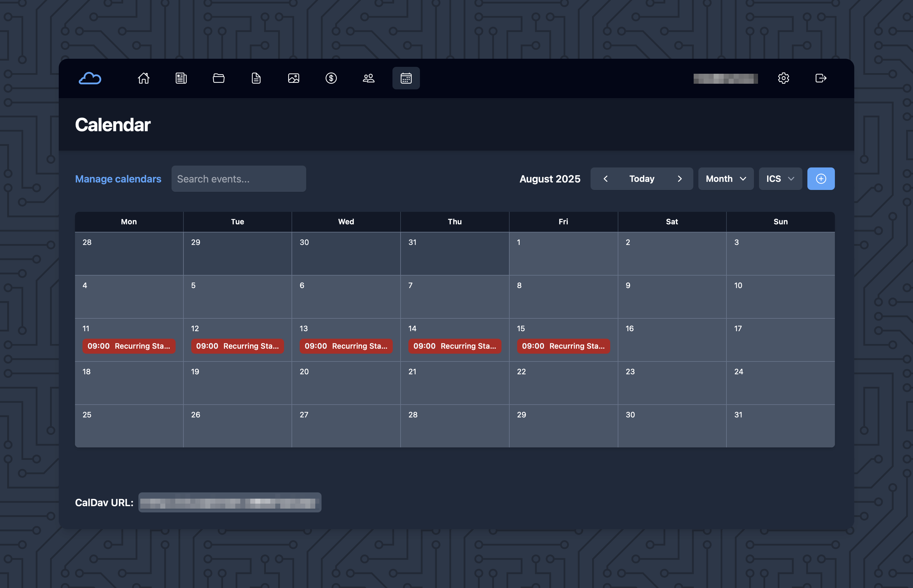913x588 pixels.
Task: Select July 31 day cell
Action: coord(454,253)
